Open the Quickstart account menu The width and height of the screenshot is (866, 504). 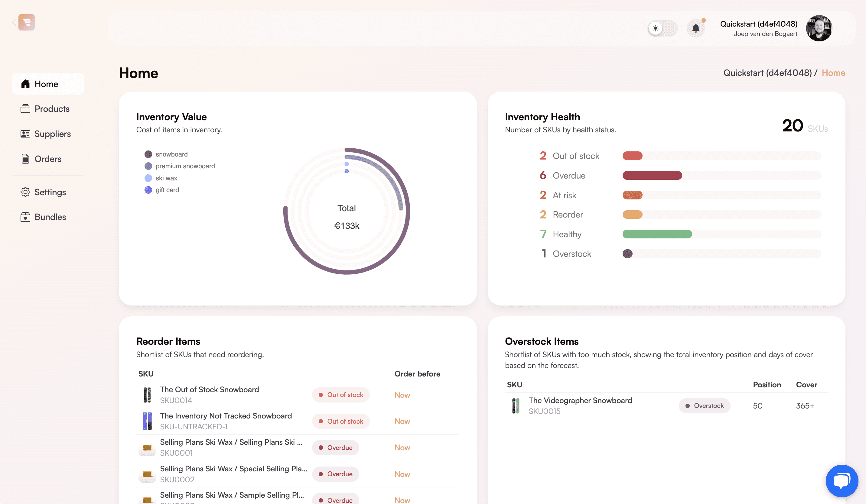point(758,28)
